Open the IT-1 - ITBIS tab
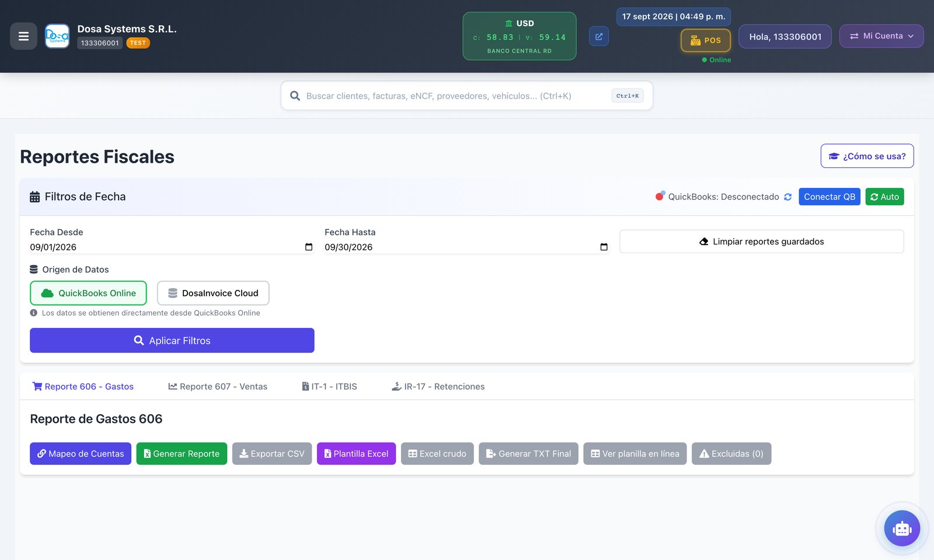Screen dimensions: 934x560 (x=329, y=386)
